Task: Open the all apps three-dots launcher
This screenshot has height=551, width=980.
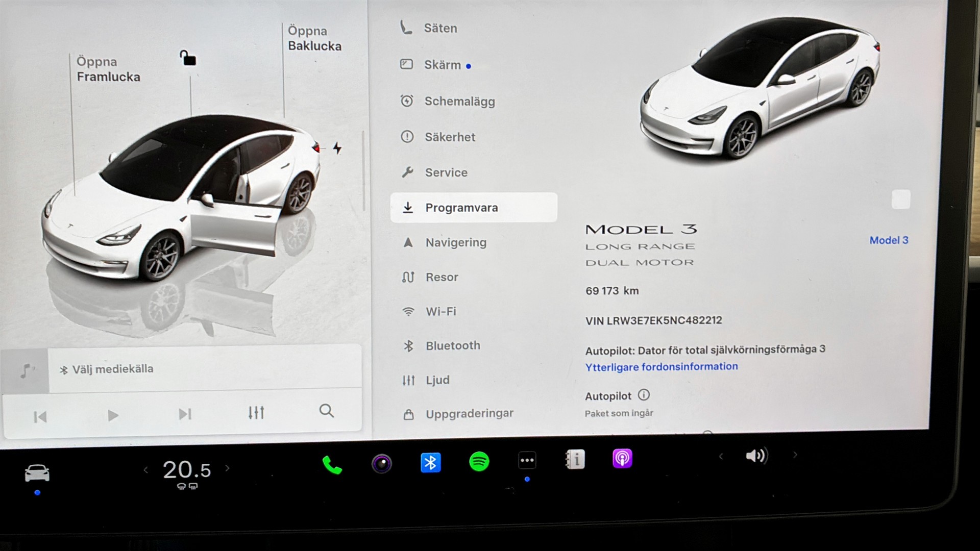Action: pos(527,460)
